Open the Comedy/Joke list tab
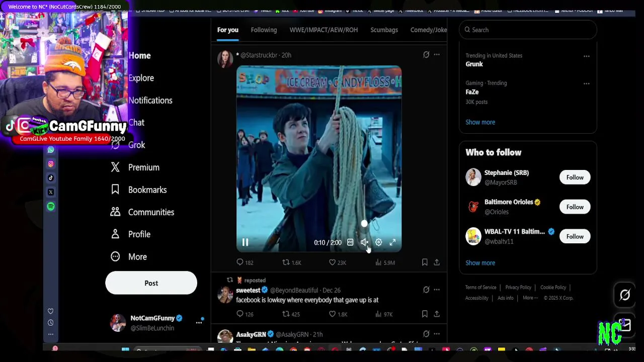Image resolution: width=644 pixels, height=362 pixels. pos(429,30)
